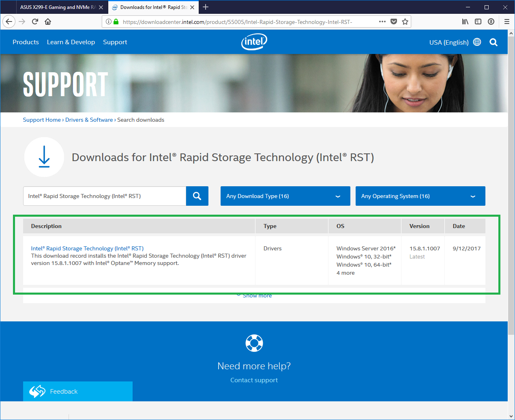This screenshot has height=420, width=515.
Task: Click the blue search button
Action: tap(197, 196)
